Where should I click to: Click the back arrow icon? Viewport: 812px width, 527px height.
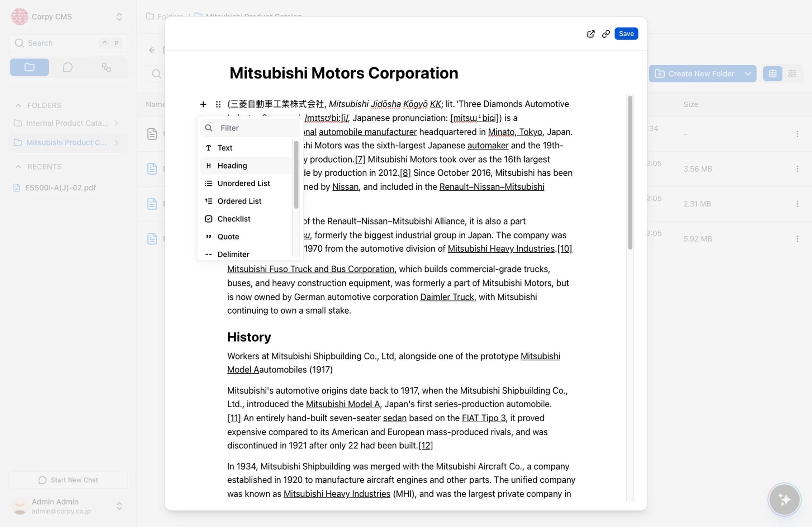pyautogui.click(x=152, y=50)
